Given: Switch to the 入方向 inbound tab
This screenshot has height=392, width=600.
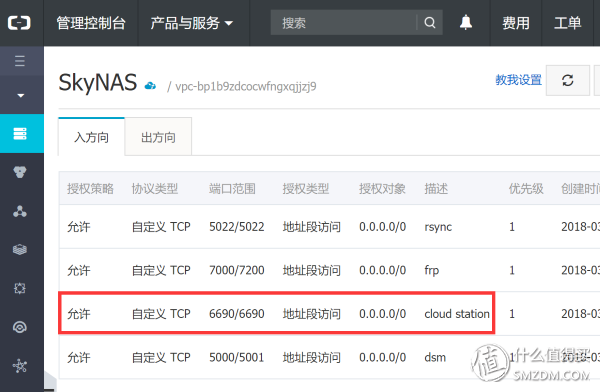Looking at the screenshot, I should click(91, 137).
